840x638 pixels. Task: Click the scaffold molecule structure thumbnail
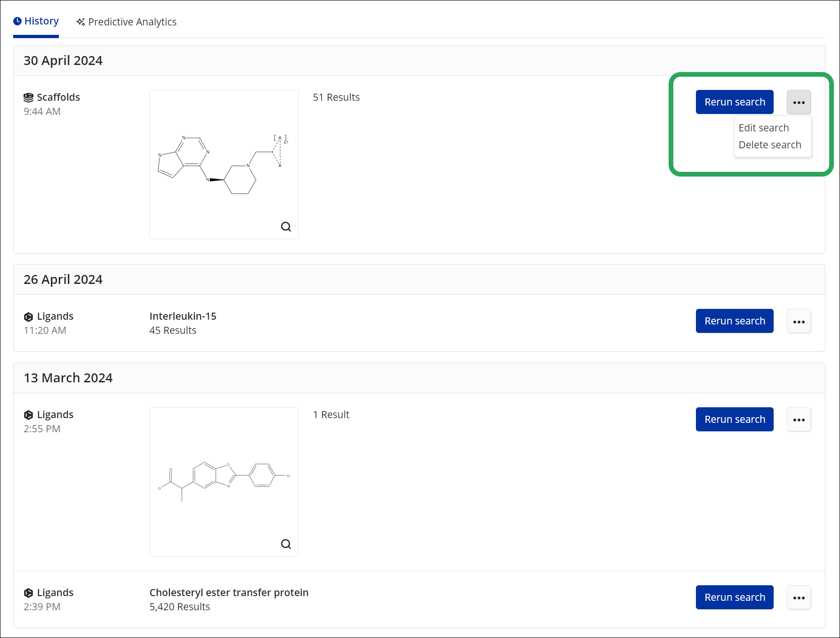tap(223, 165)
